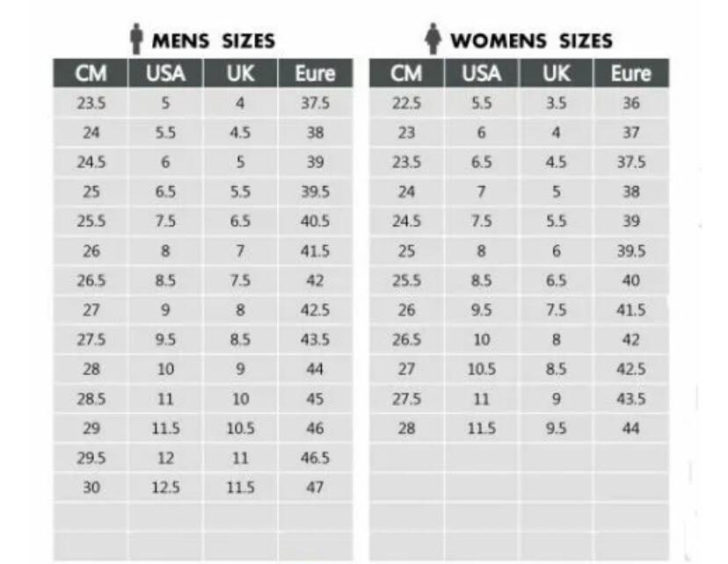The height and width of the screenshot is (564, 728).
Task: Click the MENS SIZES heading
Action: pos(214,40)
